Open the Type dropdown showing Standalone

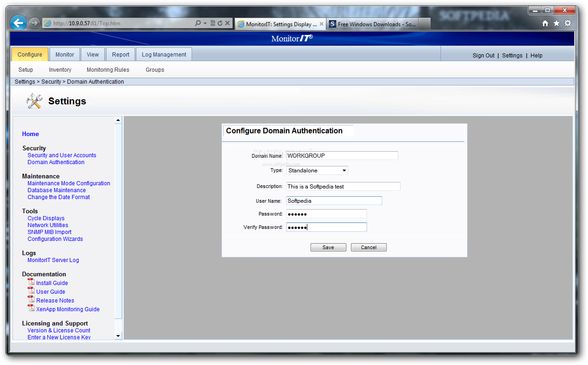click(x=317, y=171)
